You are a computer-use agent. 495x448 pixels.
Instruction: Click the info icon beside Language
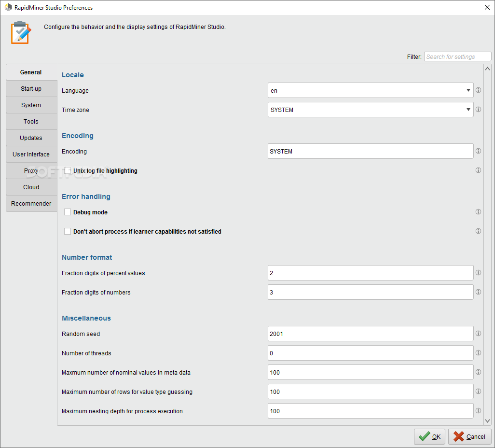coord(478,90)
